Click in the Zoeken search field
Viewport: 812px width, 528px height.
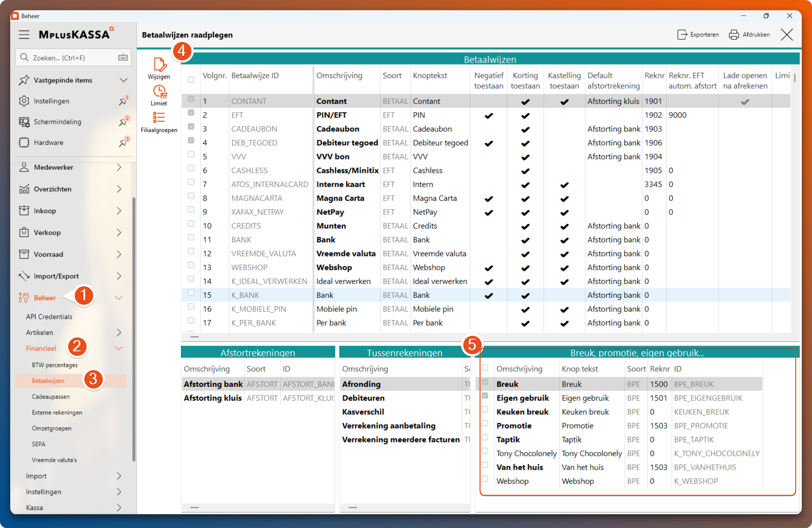click(x=68, y=58)
